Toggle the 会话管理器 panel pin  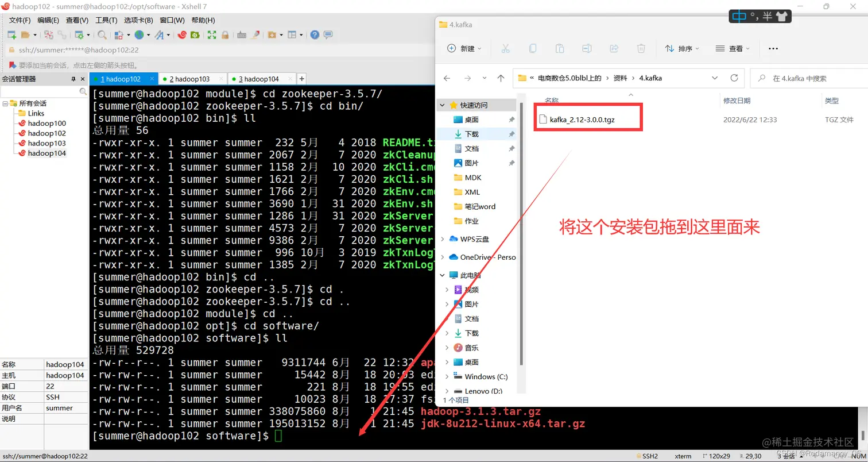tap(73, 79)
